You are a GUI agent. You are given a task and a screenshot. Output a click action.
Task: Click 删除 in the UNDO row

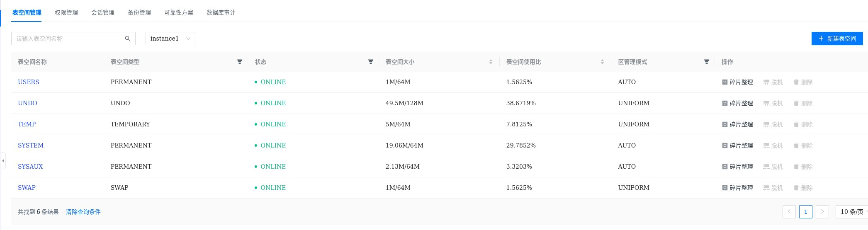point(803,103)
